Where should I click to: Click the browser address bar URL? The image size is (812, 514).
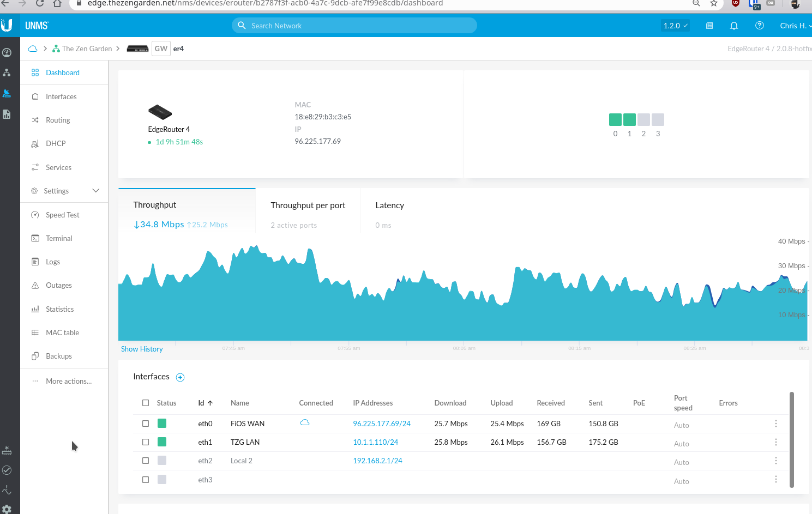click(x=265, y=3)
